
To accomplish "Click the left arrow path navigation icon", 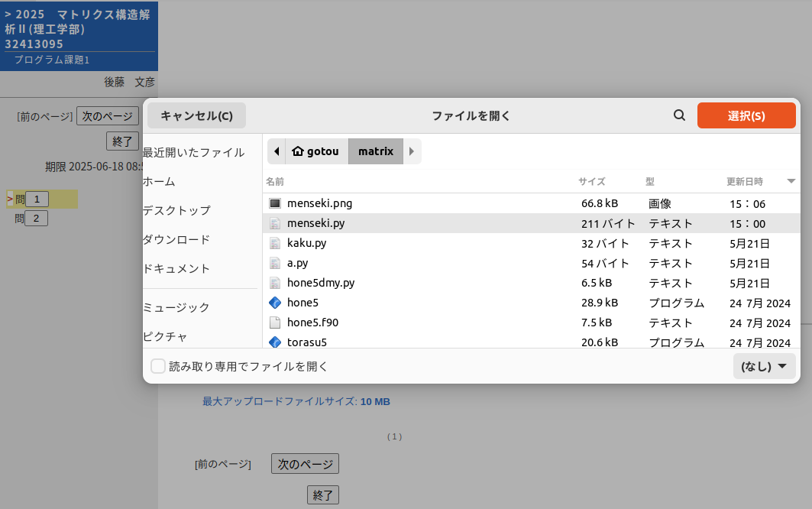I will click(x=276, y=151).
